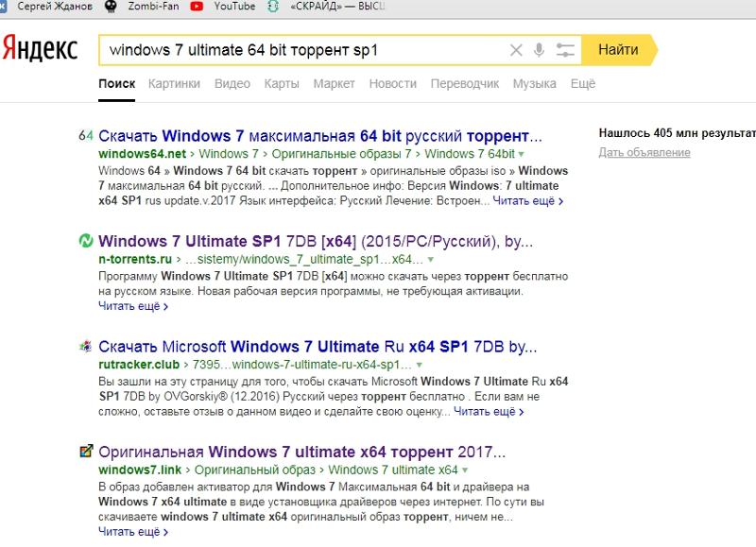
Task: Open the Оригинальный образ breadcrumb
Action: [x=254, y=470]
